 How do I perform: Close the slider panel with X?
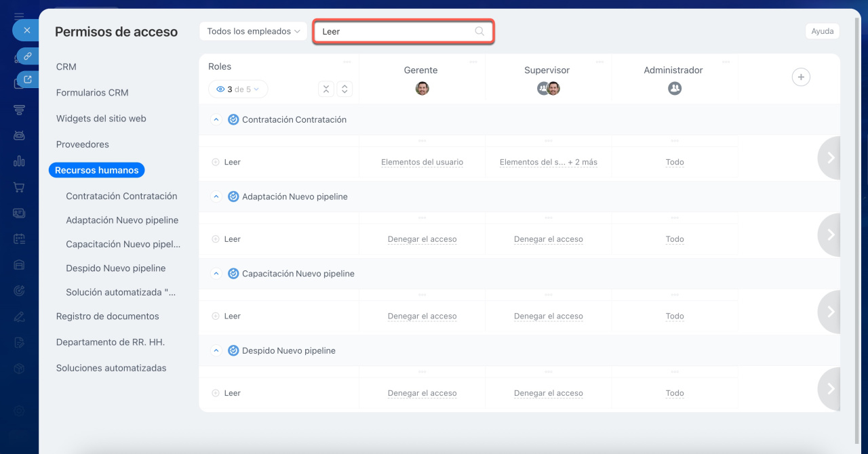(x=26, y=30)
